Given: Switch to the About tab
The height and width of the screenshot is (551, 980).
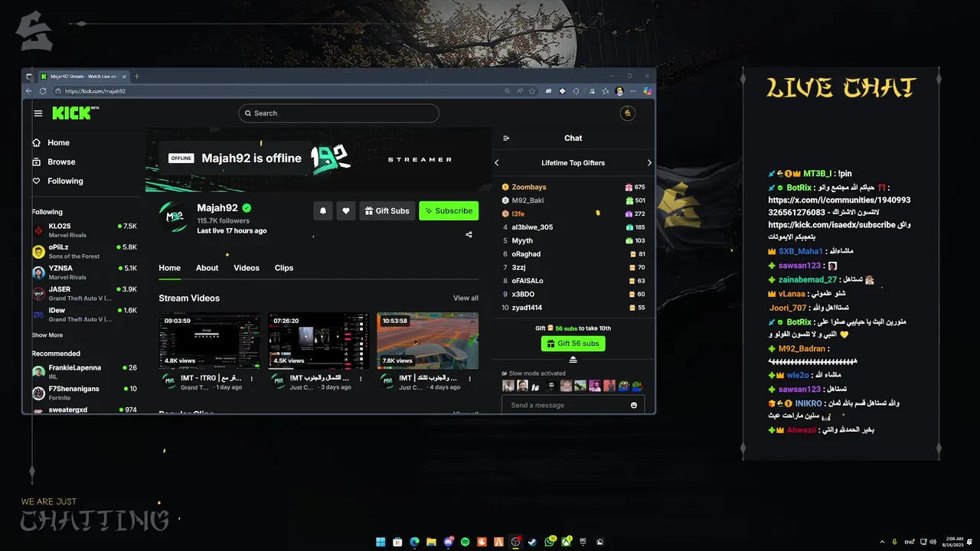Looking at the screenshot, I should (x=207, y=268).
